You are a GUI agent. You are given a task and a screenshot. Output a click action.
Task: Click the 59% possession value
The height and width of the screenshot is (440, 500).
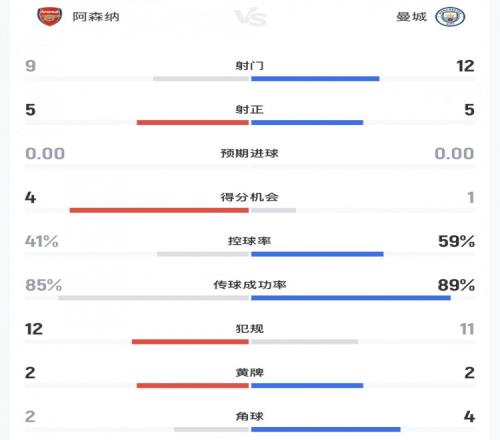[456, 241]
